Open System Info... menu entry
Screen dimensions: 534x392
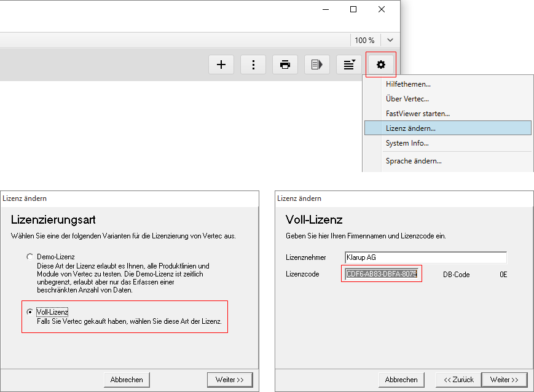pos(407,143)
